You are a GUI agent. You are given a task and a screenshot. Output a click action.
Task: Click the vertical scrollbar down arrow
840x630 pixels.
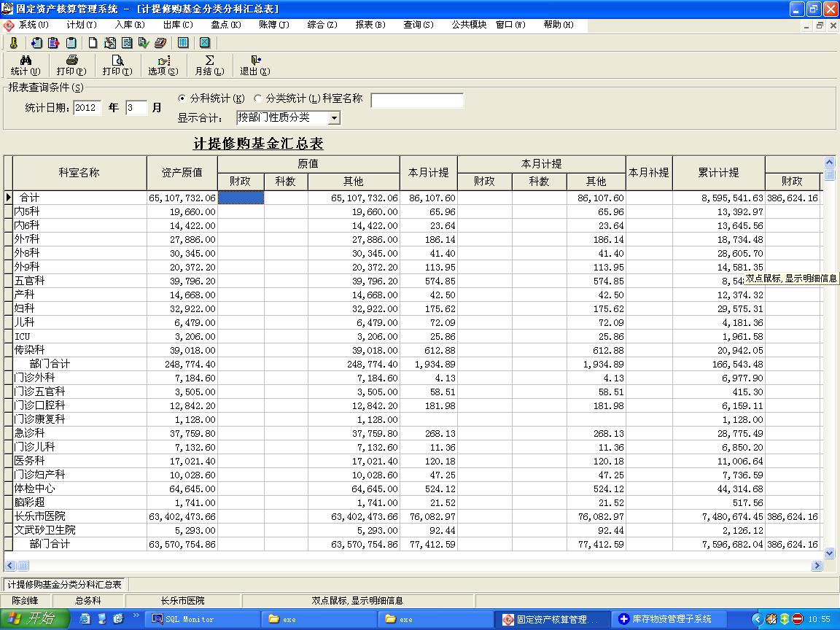coord(829,553)
